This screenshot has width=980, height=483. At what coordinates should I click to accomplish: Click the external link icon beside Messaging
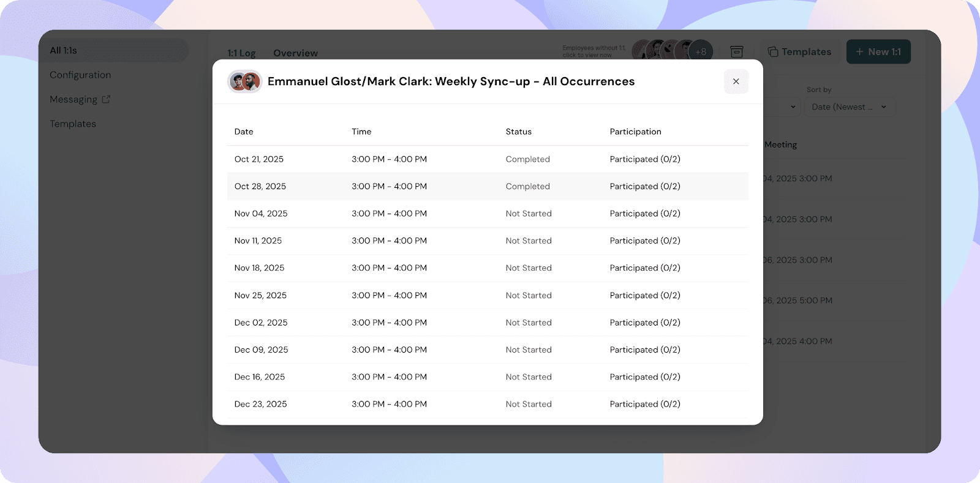point(106,99)
